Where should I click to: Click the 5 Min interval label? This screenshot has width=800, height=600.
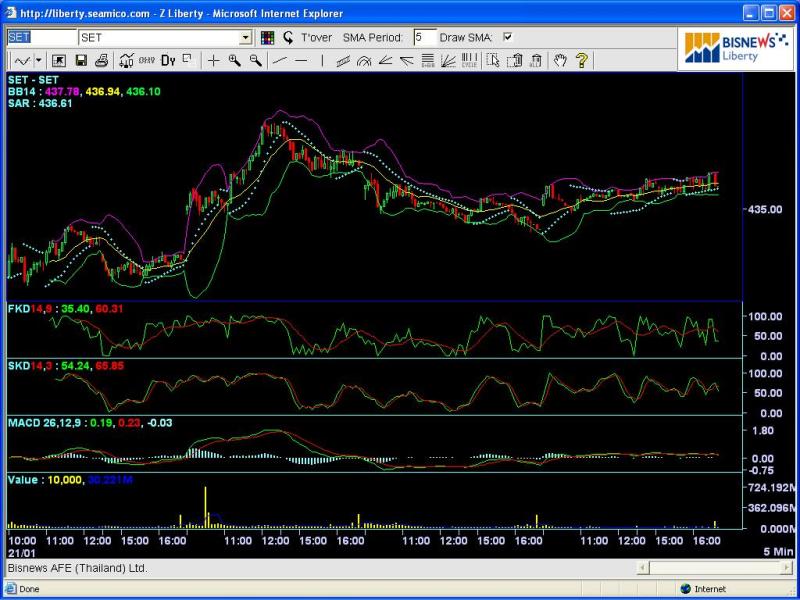click(779, 552)
